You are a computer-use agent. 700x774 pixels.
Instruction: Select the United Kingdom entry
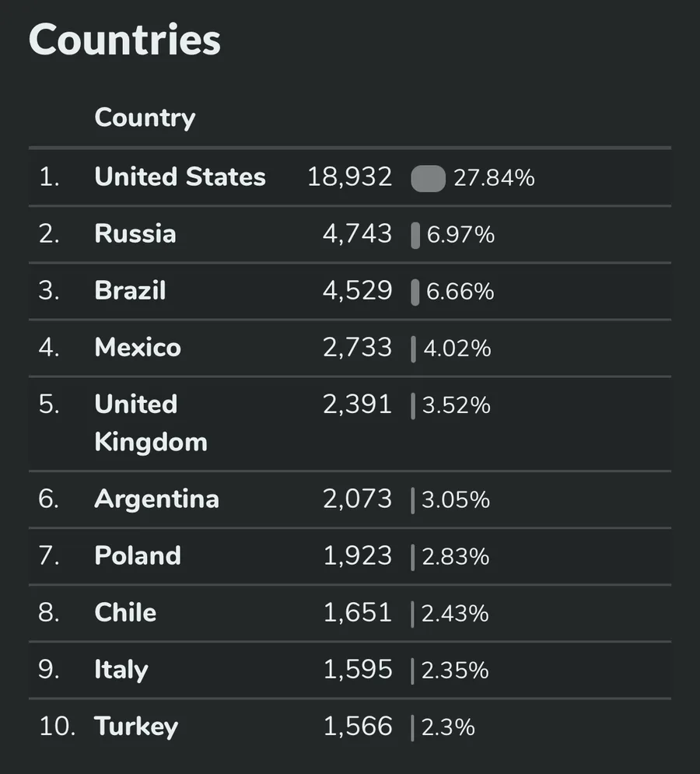(150, 423)
